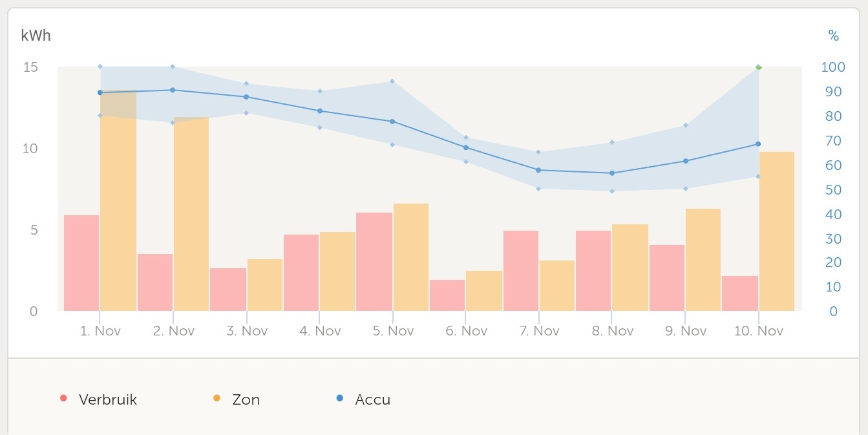Click the Verbruik bar for 5. Nov
Screen dimensions: 868x435
[374, 262]
